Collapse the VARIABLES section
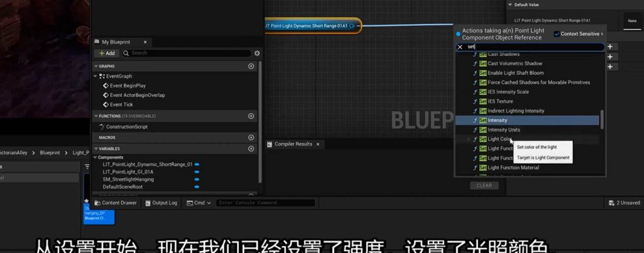Image resolution: width=644 pixels, height=253 pixels. coord(96,149)
